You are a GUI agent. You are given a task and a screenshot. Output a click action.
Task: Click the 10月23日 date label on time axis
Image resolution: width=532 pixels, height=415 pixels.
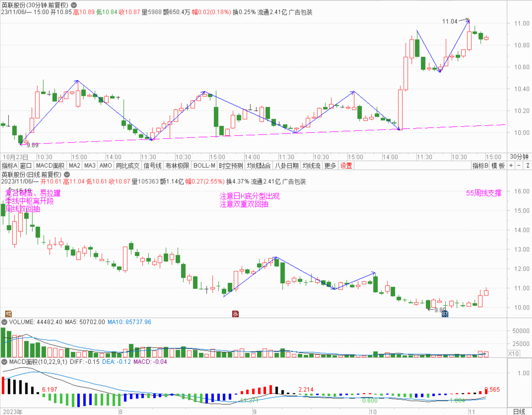coord(16,157)
